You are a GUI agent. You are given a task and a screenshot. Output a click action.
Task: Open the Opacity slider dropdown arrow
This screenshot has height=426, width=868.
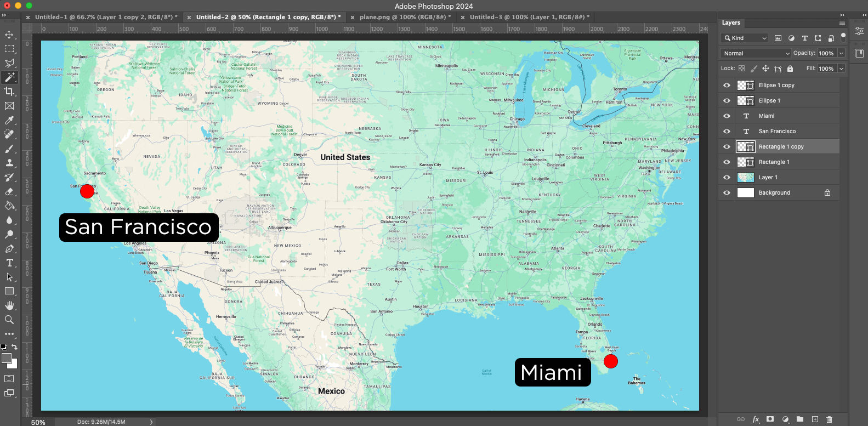click(x=841, y=53)
